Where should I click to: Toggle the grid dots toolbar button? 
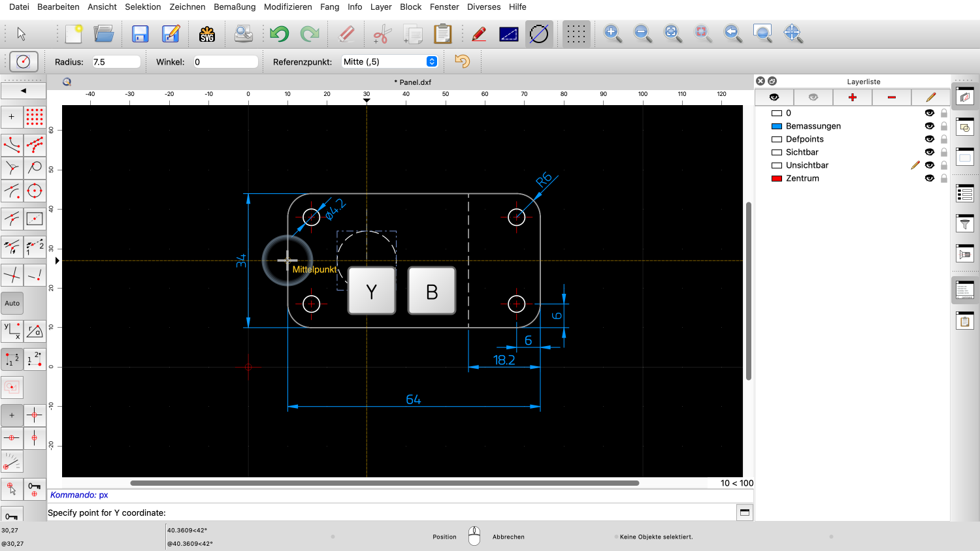pos(576,33)
